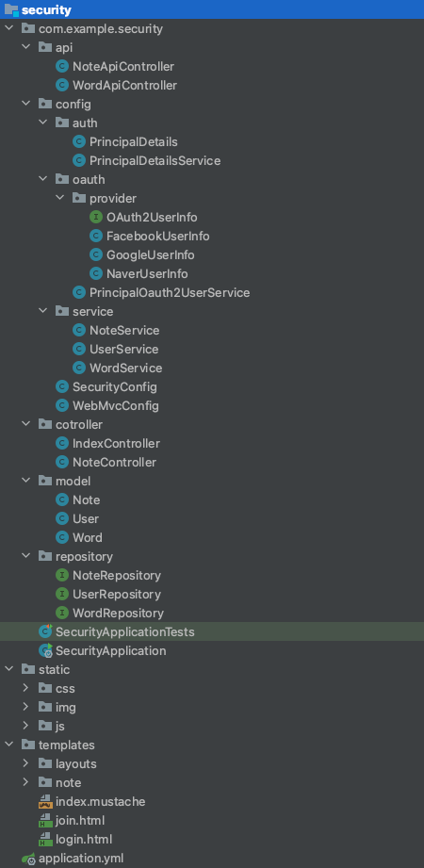Expand the js folder
The height and width of the screenshot is (868, 424).
26,726
